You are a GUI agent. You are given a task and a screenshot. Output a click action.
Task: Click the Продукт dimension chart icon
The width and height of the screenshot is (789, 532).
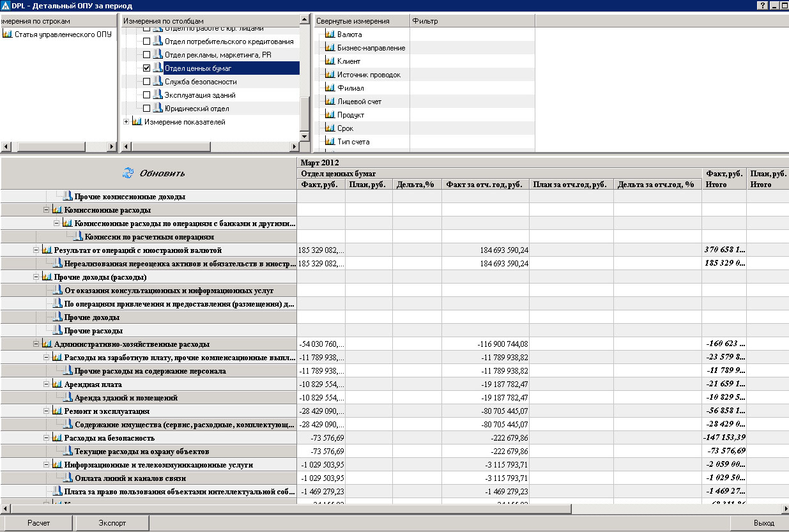(330, 115)
